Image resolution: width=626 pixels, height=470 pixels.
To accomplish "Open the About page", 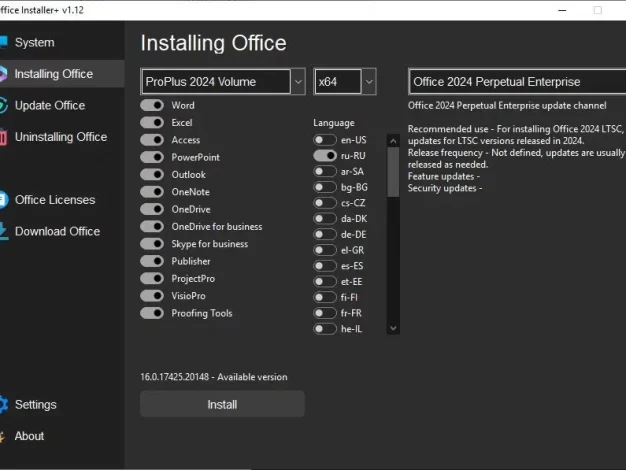I will [29, 436].
